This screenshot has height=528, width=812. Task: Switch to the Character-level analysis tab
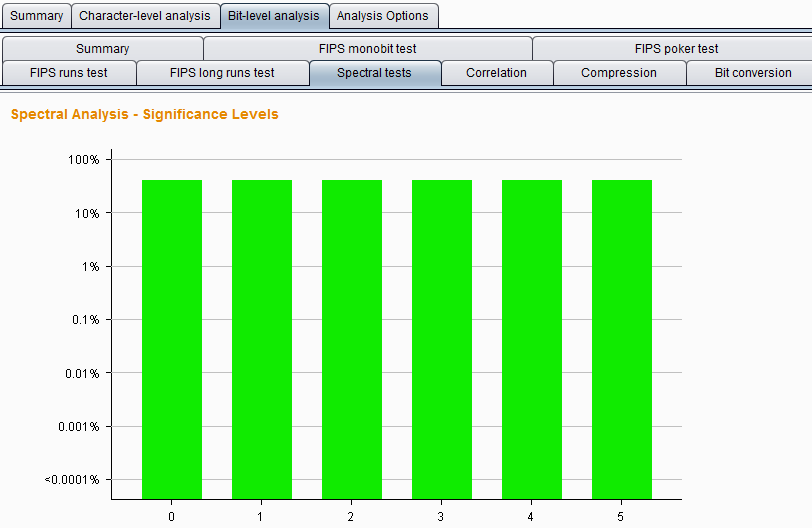click(145, 16)
